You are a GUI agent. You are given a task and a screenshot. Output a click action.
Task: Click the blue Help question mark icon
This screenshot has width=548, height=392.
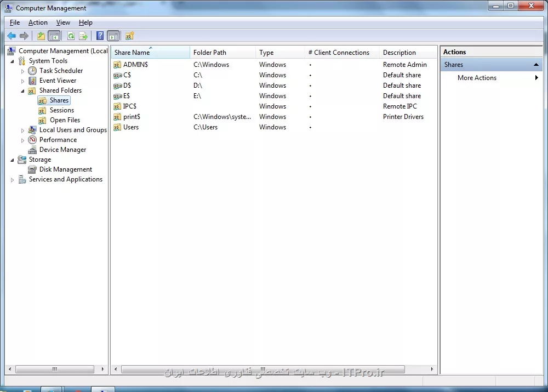(x=100, y=36)
